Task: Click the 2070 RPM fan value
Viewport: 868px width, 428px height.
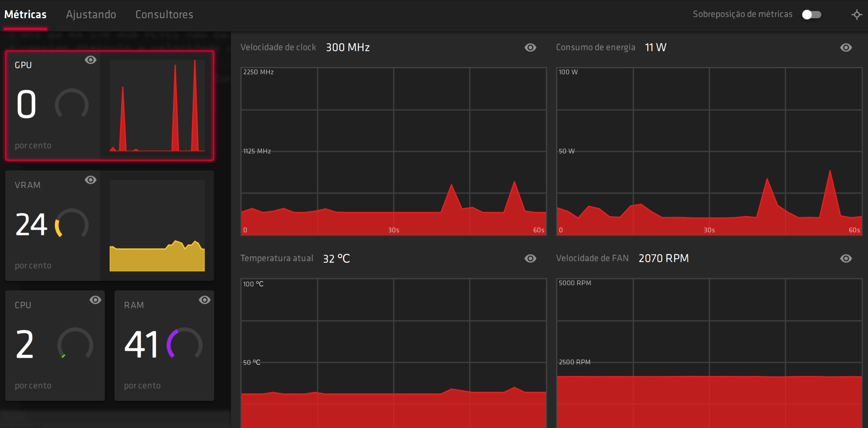Action: tap(664, 258)
